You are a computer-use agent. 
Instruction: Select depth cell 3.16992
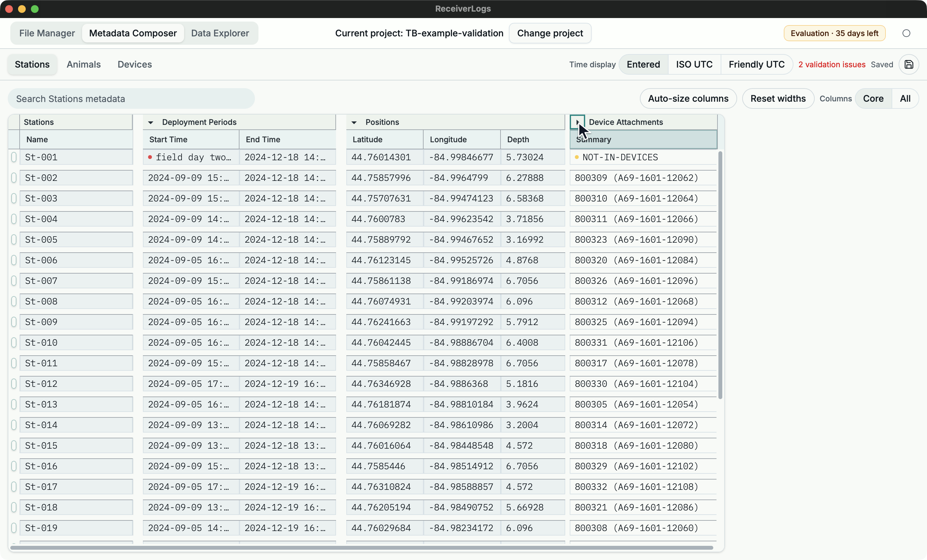point(533,239)
